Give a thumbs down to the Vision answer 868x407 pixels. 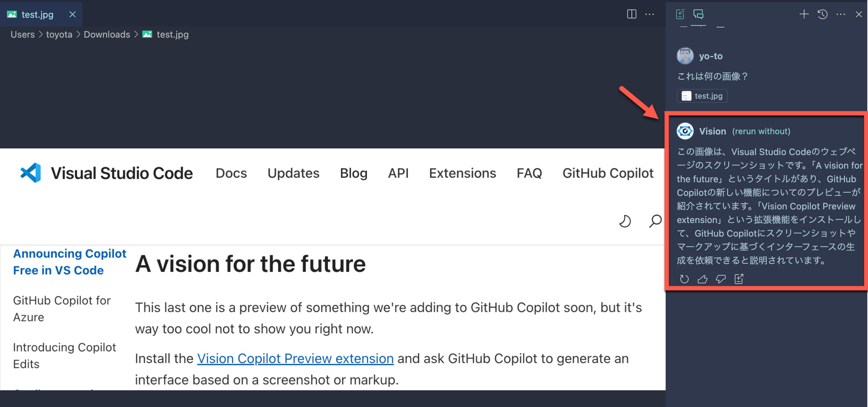point(720,279)
